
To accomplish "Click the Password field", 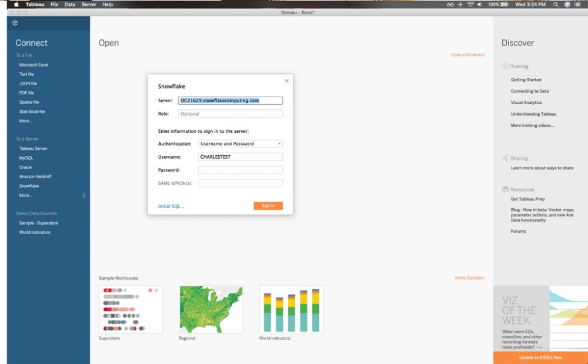I will pos(240,170).
